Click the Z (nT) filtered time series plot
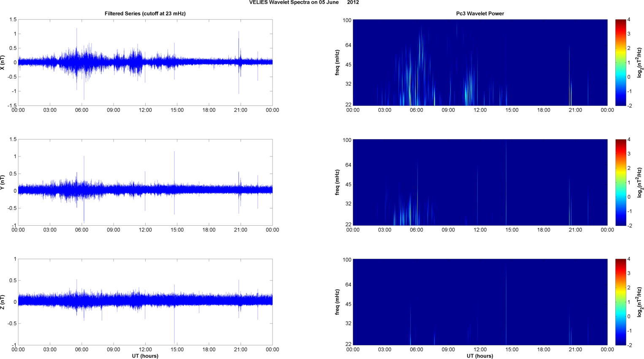 pos(145,302)
